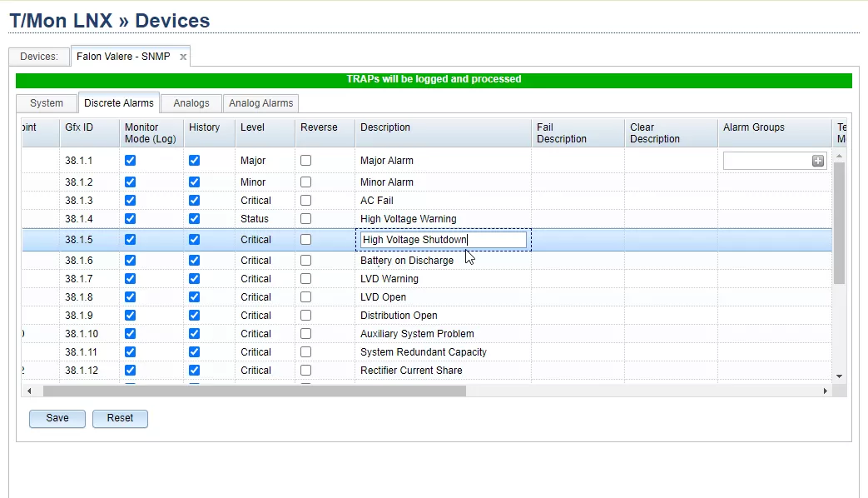This screenshot has height=498, width=868.
Task: Uncheck Monitor Mode for Major Alarm row
Action: click(x=130, y=161)
